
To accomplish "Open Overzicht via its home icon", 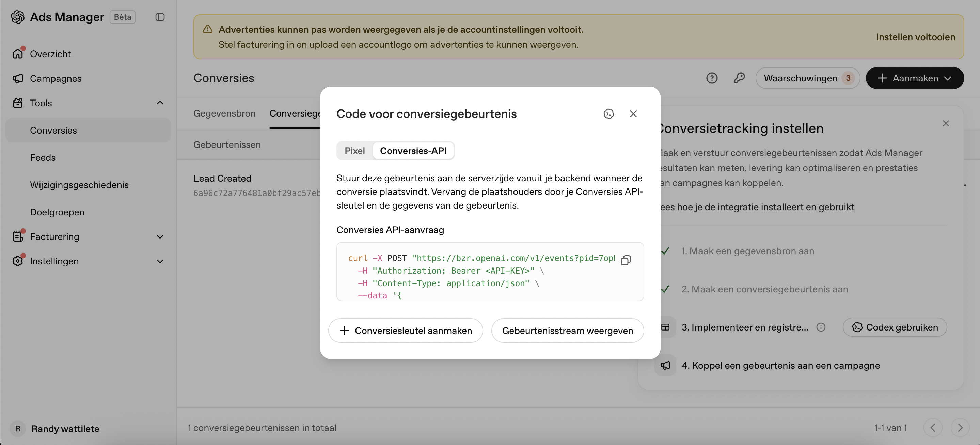I will pyautogui.click(x=17, y=54).
